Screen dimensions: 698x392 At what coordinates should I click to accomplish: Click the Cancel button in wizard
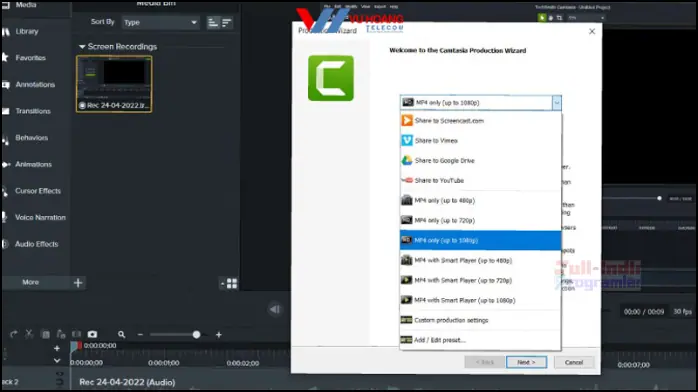click(x=574, y=362)
